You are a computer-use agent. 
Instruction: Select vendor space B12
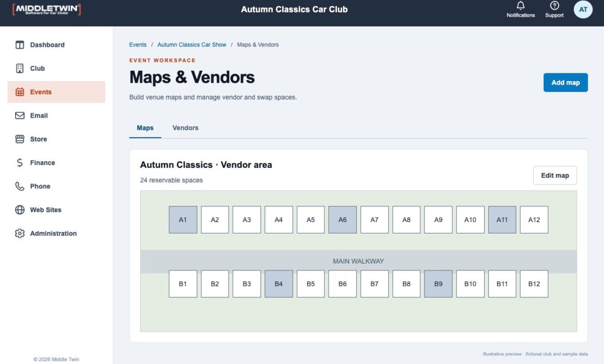pyautogui.click(x=534, y=284)
